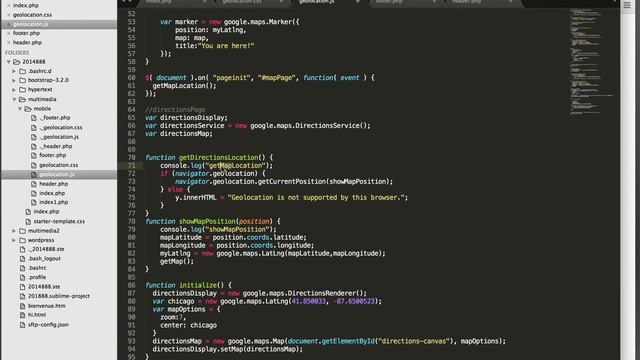
Task: Click the "directions-canvas" string on line 93
Action: 414,341
